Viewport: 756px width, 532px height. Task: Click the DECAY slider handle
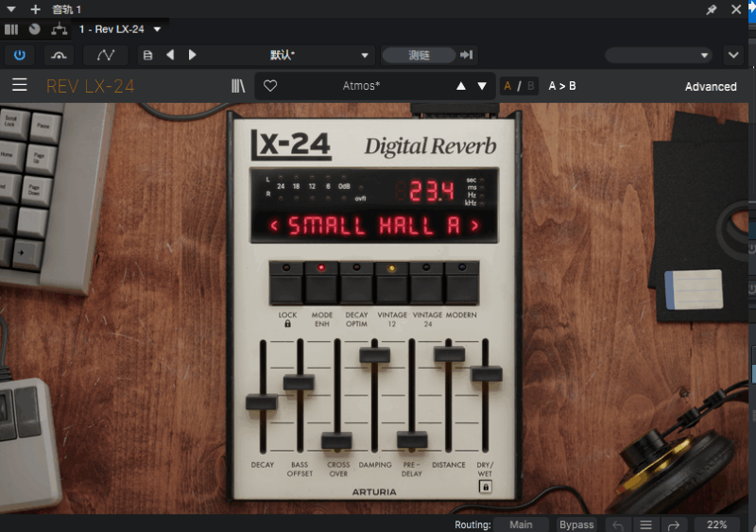click(262, 402)
